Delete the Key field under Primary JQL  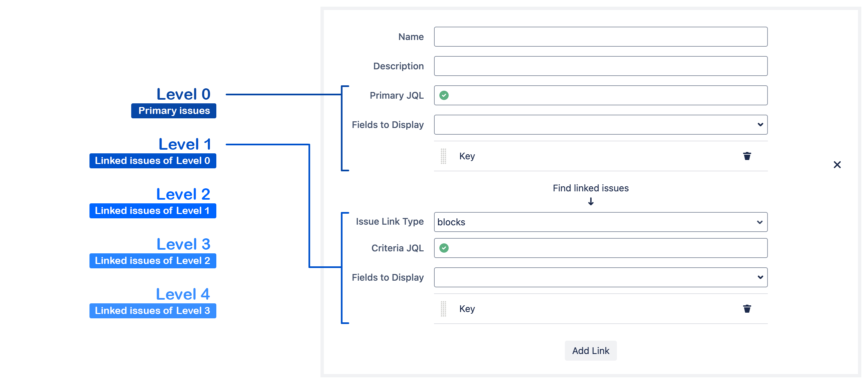747,156
